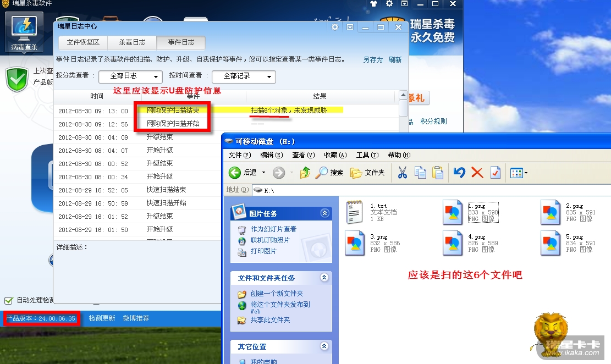Open settings gear in log center window
This screenshot has height=364, width=611.
click(x=335, y=27)
